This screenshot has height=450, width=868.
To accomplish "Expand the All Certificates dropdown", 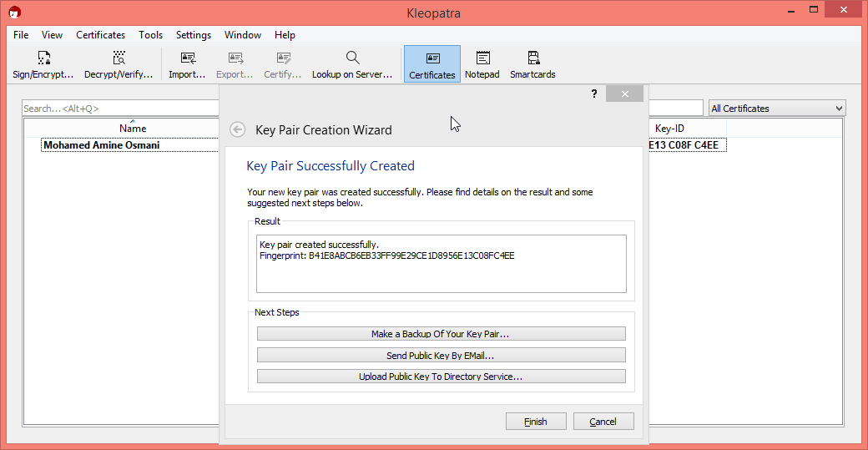I will 776,109.
